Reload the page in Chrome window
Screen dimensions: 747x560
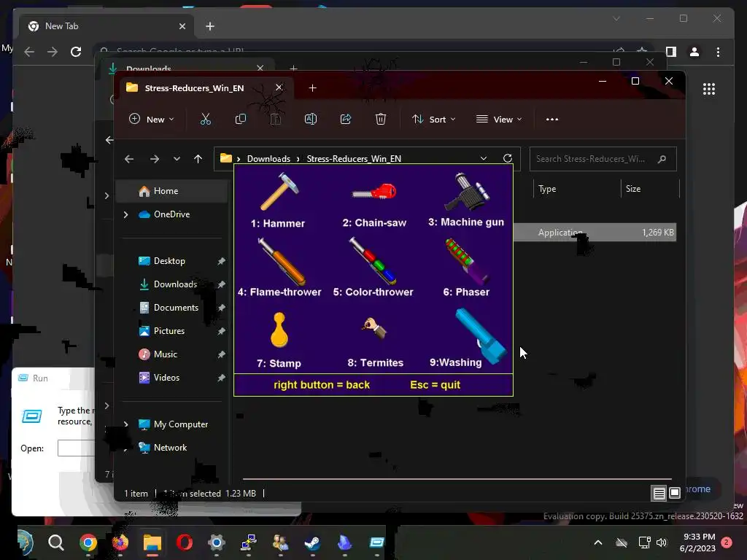coord(76,52)
